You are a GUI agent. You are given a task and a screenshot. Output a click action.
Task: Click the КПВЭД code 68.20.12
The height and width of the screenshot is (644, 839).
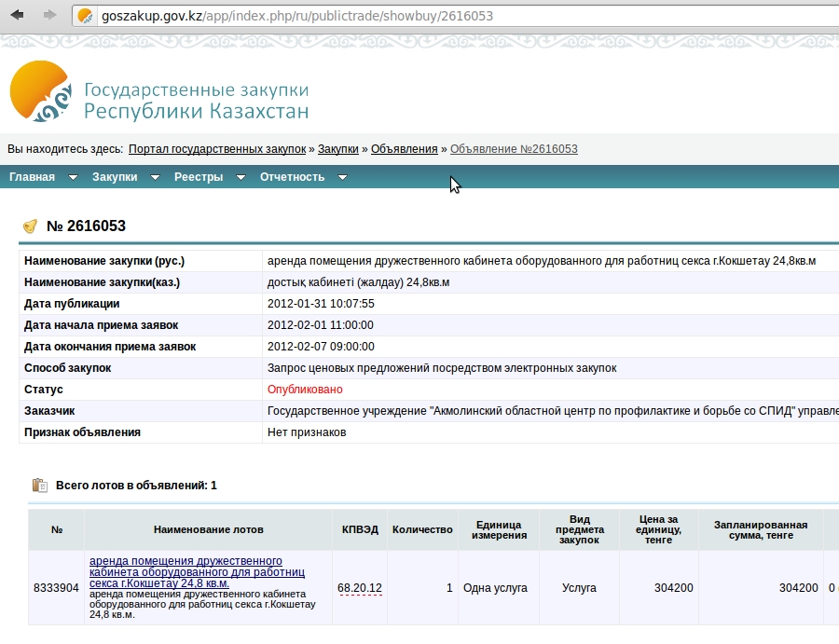click(x=360, y=588)
